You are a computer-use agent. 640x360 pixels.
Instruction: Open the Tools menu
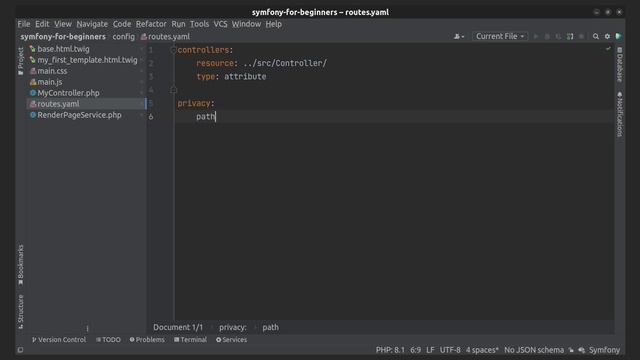tap(199, 24)
